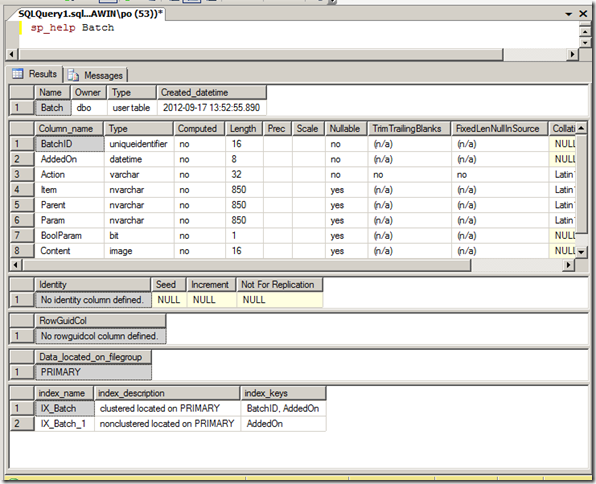Click the columns grid scroll right arrow
The height and width of the screenshot is (484, 596).
click(x=568, y=265)
